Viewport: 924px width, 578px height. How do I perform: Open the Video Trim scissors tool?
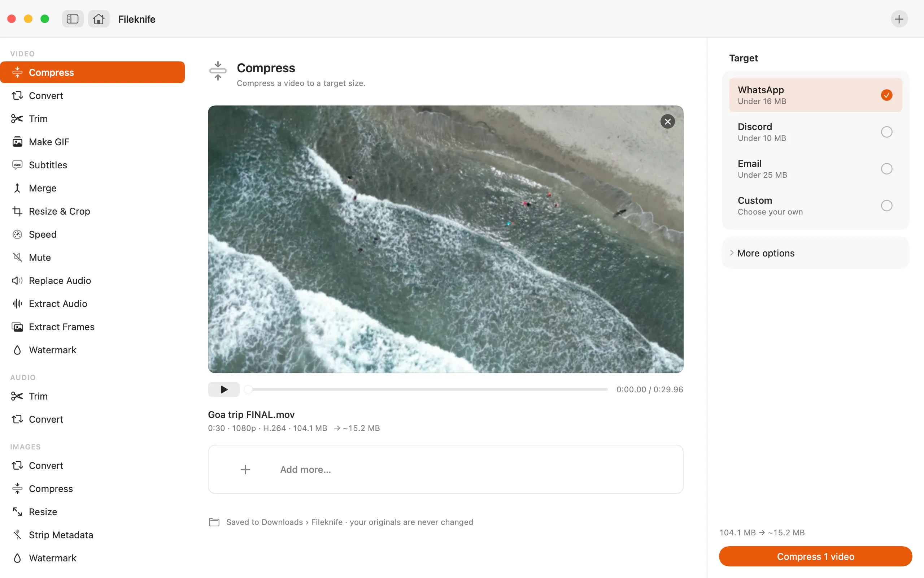(92, 118)
